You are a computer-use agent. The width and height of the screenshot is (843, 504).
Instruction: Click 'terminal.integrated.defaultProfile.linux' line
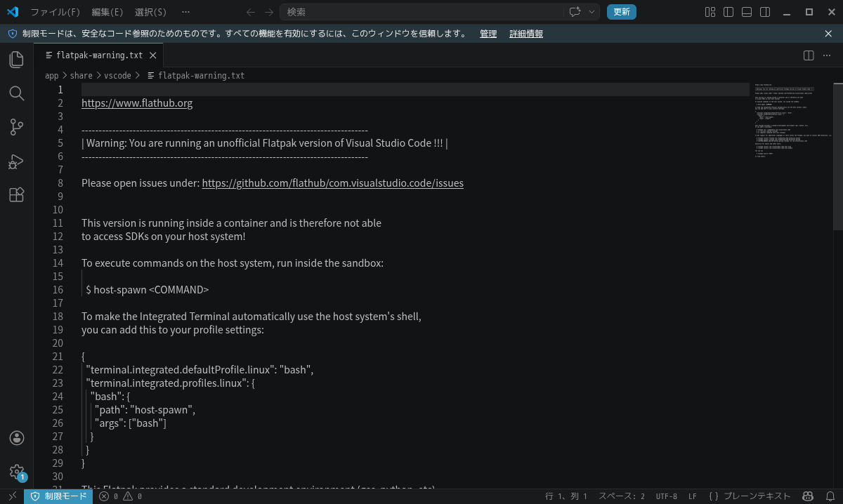[200, 370]
